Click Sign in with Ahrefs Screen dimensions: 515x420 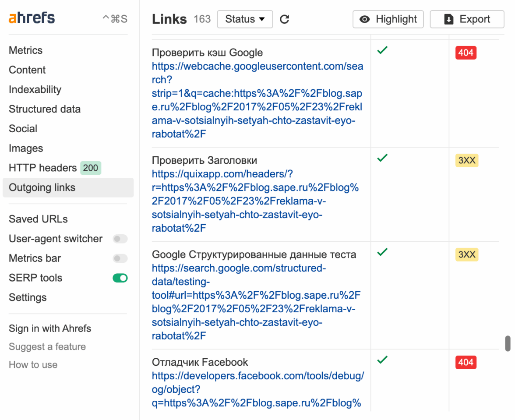pos(50,328)
